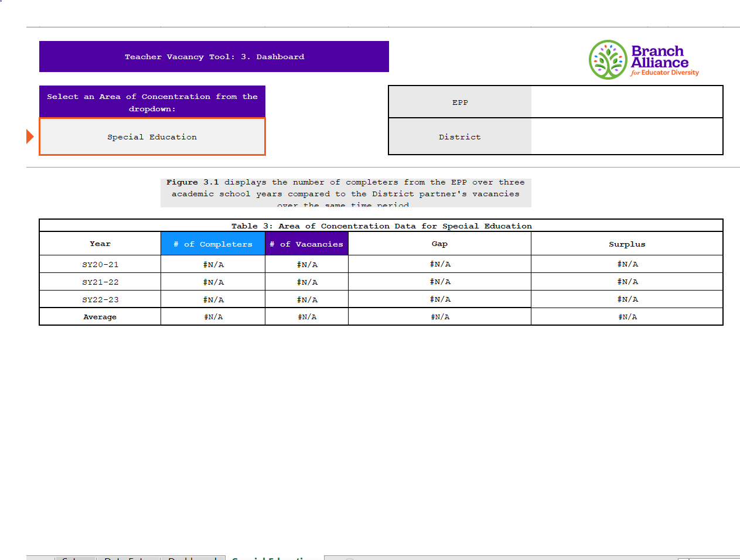The image size is (740, 560).
Task: Select the empty EPP value field
Action: 627,102
